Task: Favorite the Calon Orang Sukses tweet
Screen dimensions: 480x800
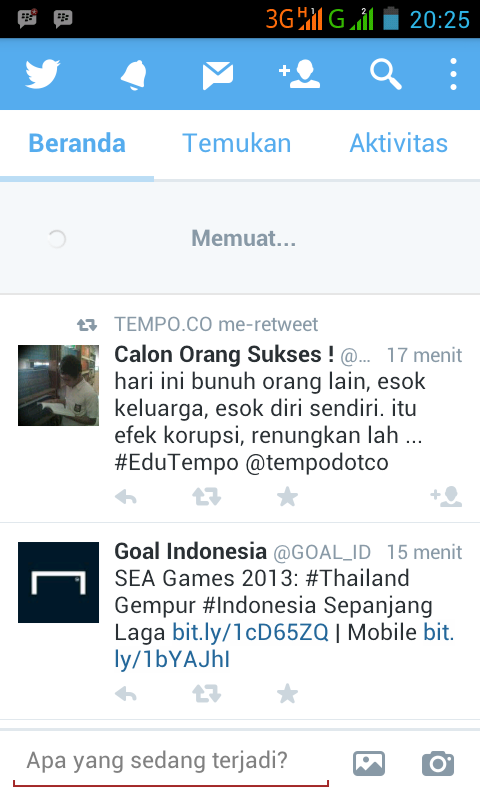Action: click(x=287, y=496)
